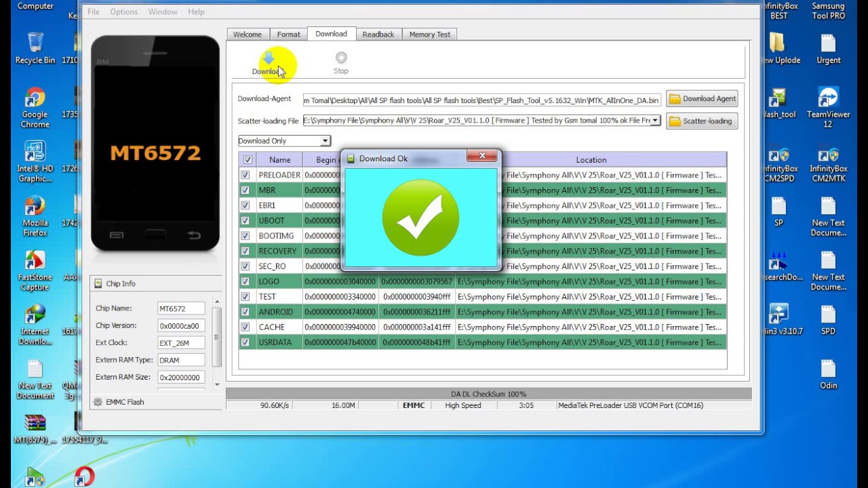Click the Extern RAM Size field

181,378
